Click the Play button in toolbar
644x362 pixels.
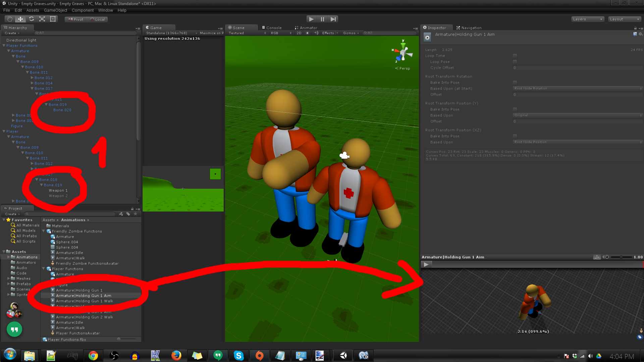pyautogui.click(x=311, y=19)
